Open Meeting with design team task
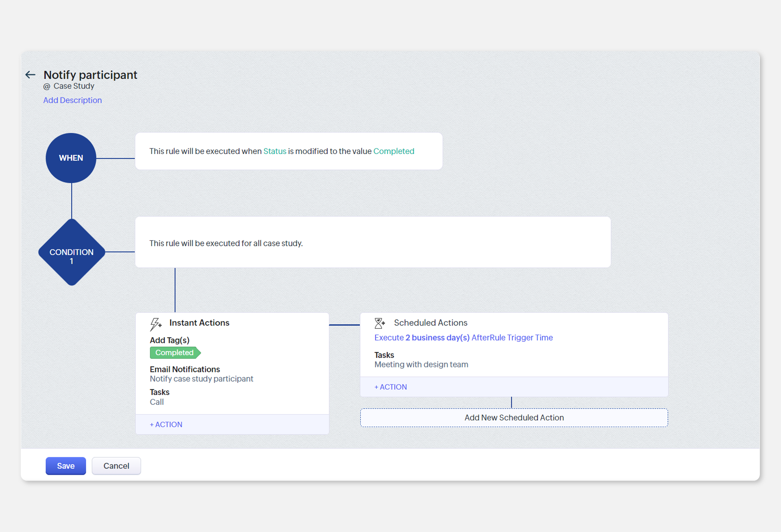 [x=421, y=365]
